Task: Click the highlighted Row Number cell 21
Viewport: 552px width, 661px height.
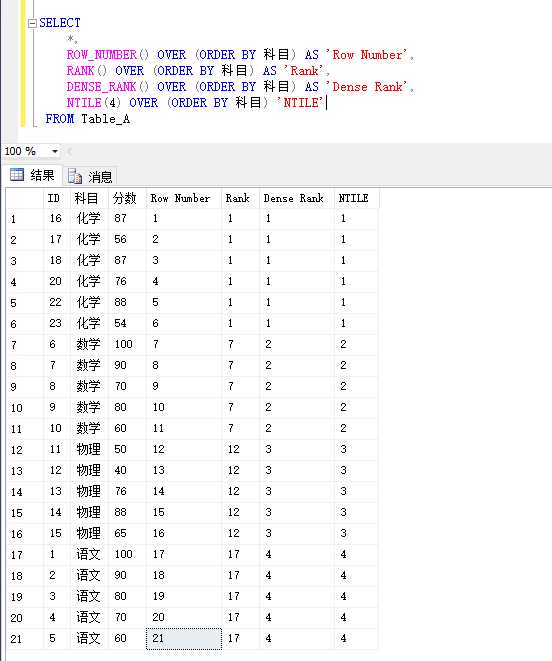Action: (184, 639)
